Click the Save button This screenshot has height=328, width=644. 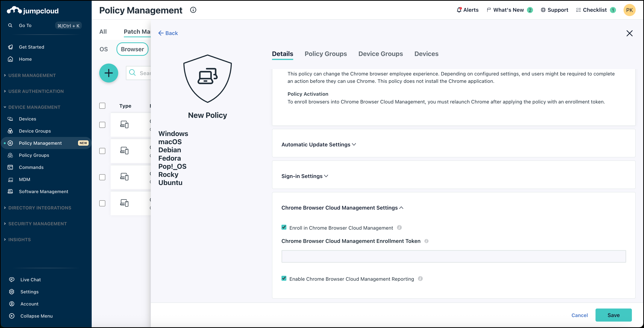click(x=614, y=315)
